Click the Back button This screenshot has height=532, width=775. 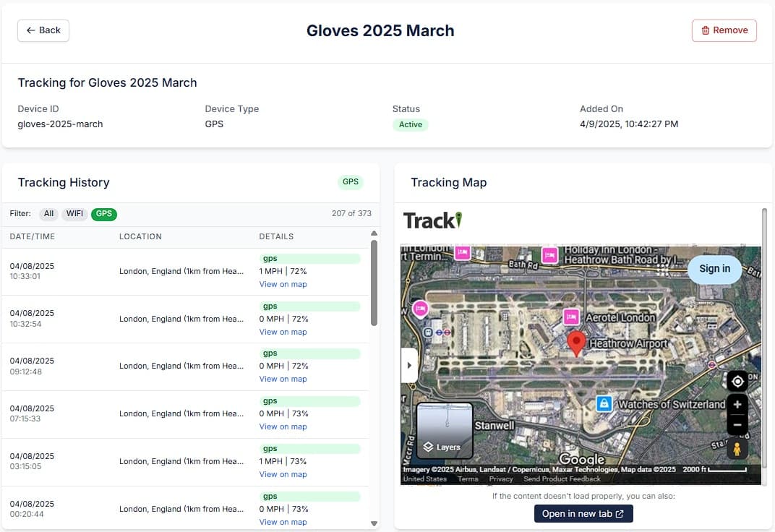43,30
